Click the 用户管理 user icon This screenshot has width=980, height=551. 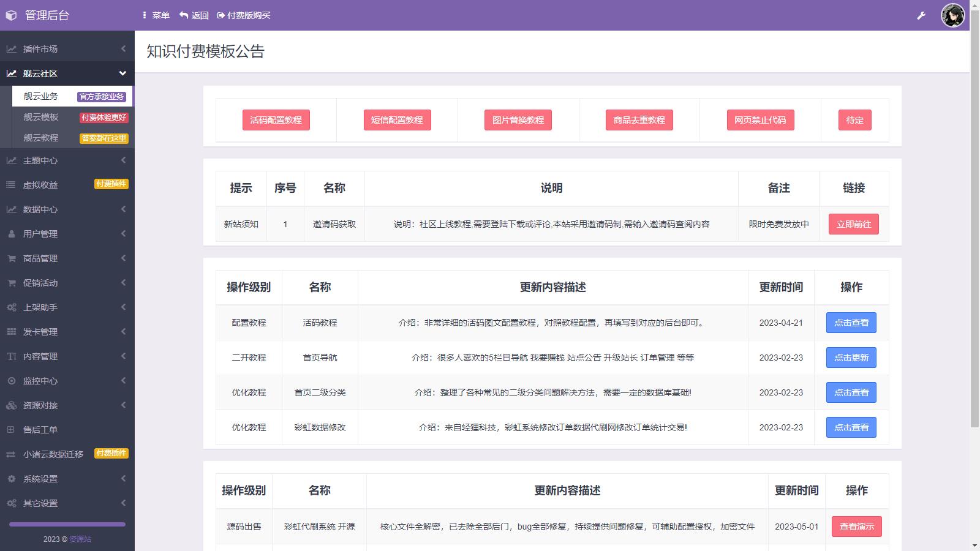coord(11,234)
